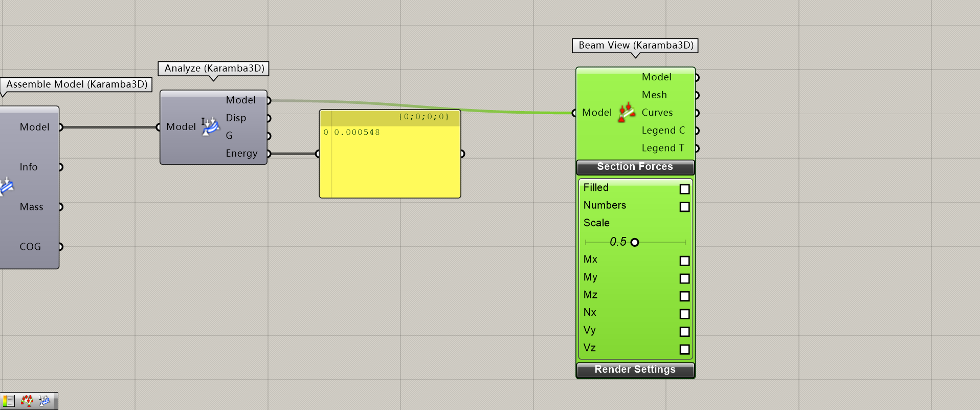
Task: Enable the Filled checkbox
Action: 684,189
